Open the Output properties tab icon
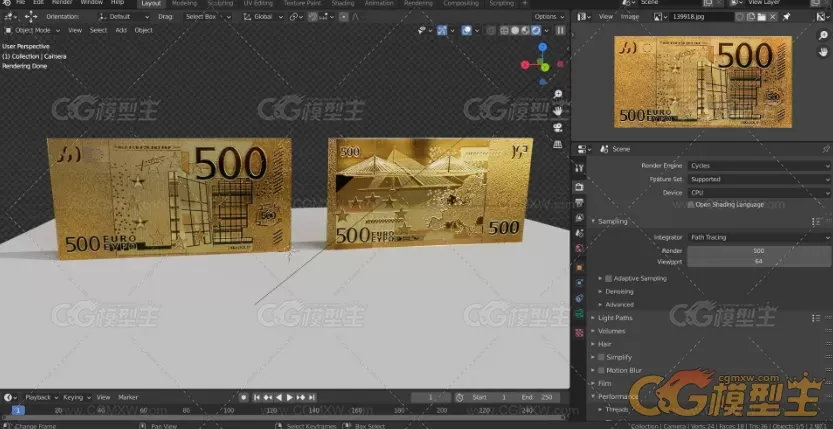This screenshot has width=833, height=429. [x=579, y=202]
